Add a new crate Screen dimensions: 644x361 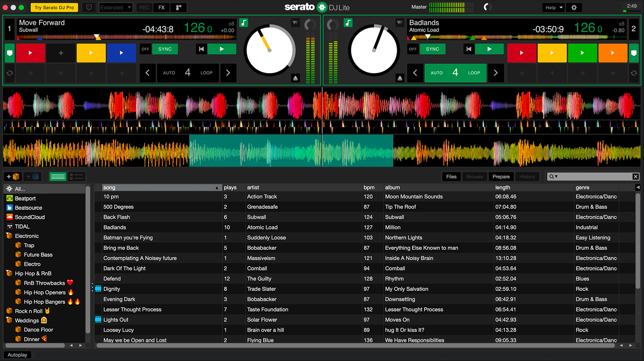point(13,177)
